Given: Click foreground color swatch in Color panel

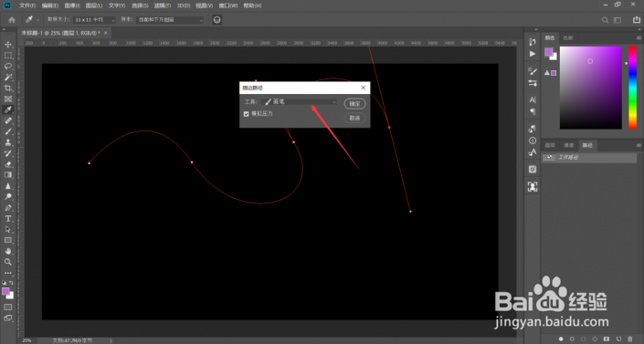Looking at the screenshot, I should click(x=549, y=52).
